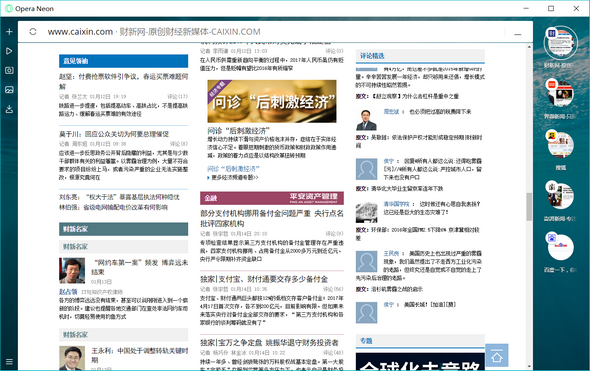Open article 赵坚: 付费抢票软件引争议
This screenshot has height=371, width=590.
pyautogui.click(x=123, y=81)
